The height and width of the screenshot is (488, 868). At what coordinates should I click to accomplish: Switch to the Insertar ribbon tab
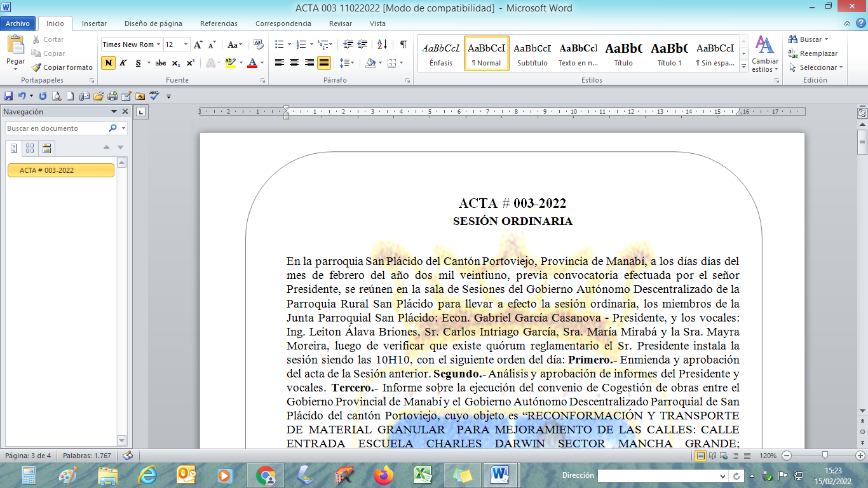[x=94, y=24]
